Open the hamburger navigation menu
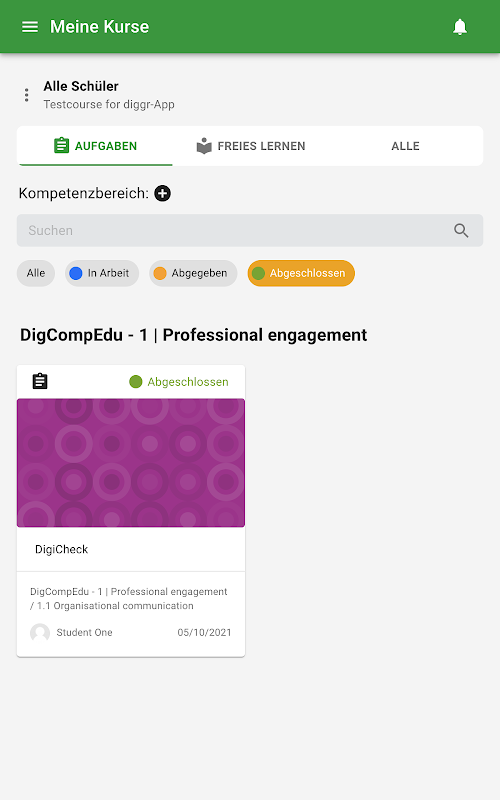Viewport: 500px width, 800px height. pos(30,27)
